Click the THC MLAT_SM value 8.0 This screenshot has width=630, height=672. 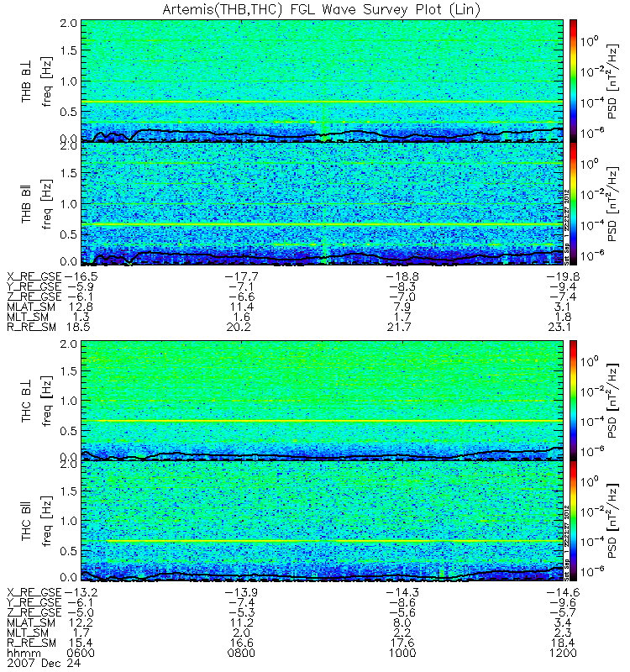(x=402, y=622)
